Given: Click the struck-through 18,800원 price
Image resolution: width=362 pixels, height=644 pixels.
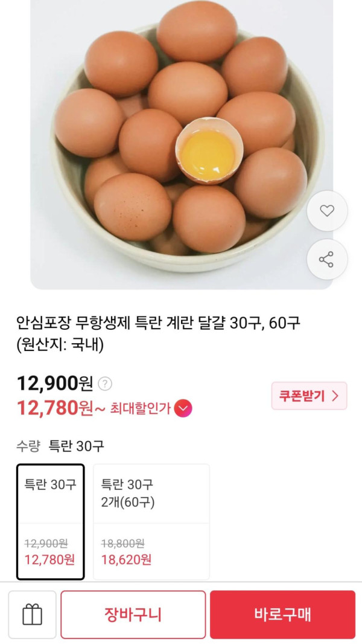Looking at the screenshot, I should [x=122, y=543].
